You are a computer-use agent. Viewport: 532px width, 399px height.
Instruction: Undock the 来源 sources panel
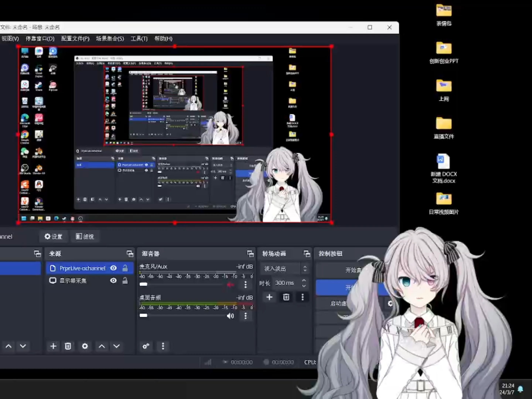pyautogui.click(x=130, y=254)
